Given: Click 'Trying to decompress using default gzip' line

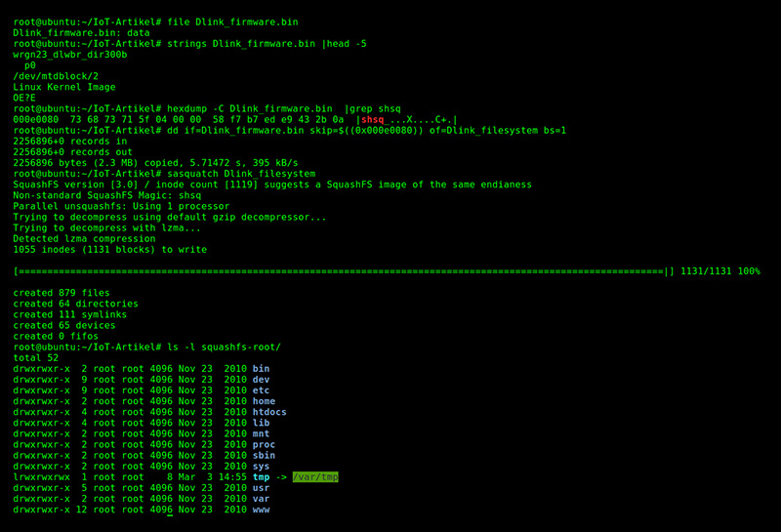Looking at the screenshot, I should (x=170, y=217).
